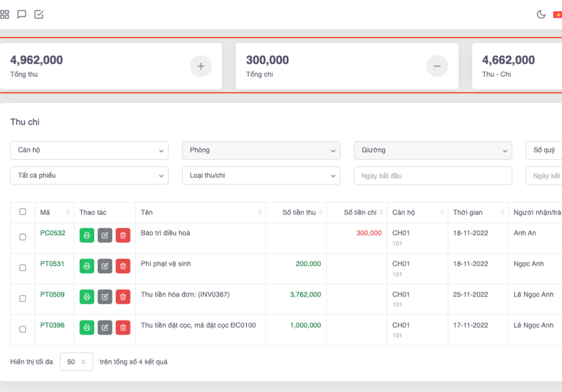The image size is (562, 392).
Task: Open the PT0531 receipt code link
Action: 53,264
